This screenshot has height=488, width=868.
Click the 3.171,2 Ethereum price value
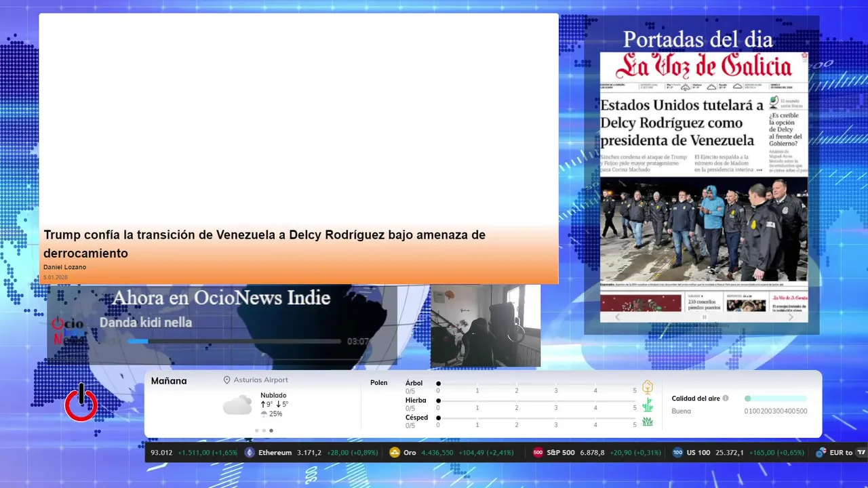tap(309, 453)
